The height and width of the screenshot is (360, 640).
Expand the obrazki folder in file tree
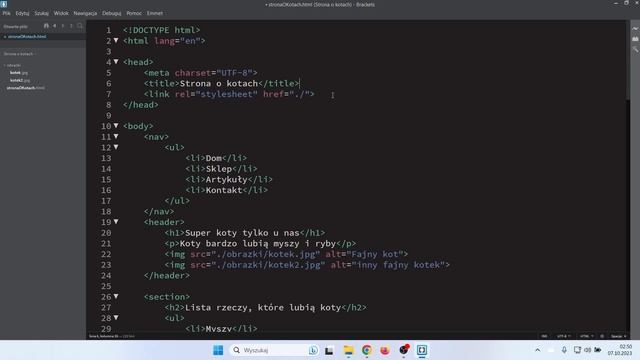pyautogui.click(x=13, y=65)
